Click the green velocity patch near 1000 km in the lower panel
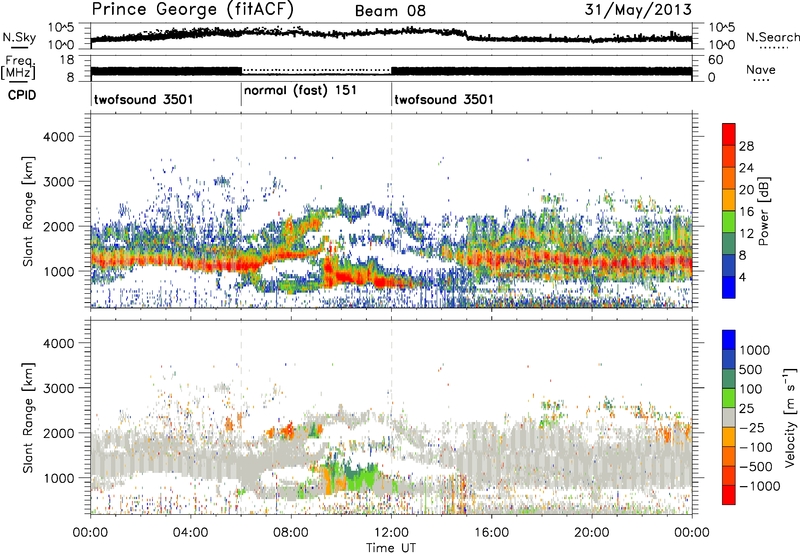The image size is (800, 554). 361,479
